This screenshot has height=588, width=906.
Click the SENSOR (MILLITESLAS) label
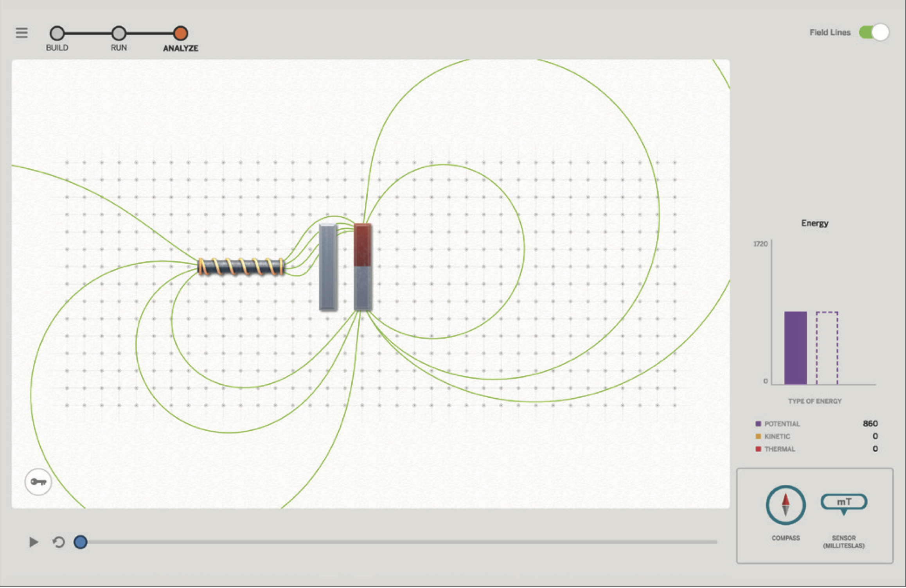pyautogui.click(x=844, y=542)
